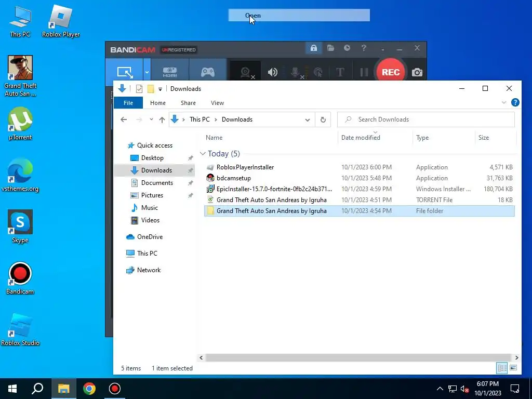Sort files by Size column
Screen dimensions: 532x399
484,137
